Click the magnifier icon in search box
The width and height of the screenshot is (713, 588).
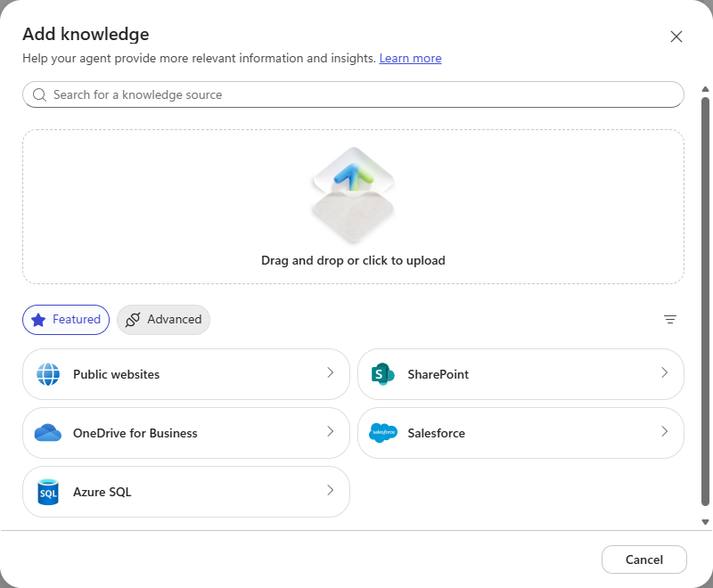(39, 94)
